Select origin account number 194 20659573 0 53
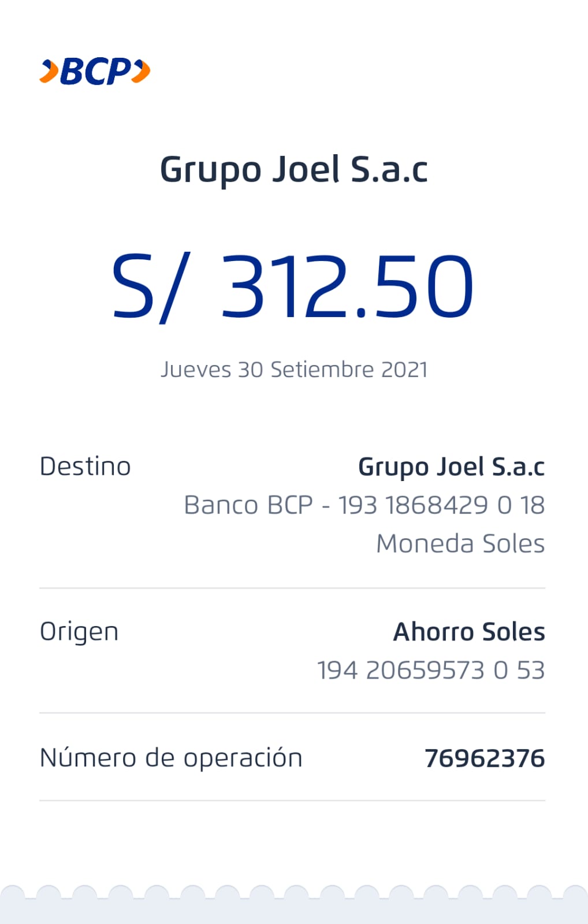Screen dimensions: 588x924 pyautogui.click(x=431, y=670)
